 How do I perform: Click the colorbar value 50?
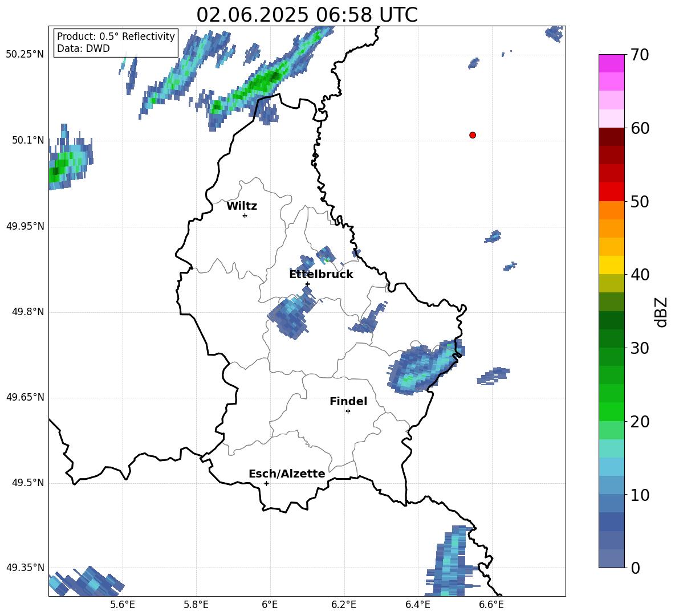640,201
